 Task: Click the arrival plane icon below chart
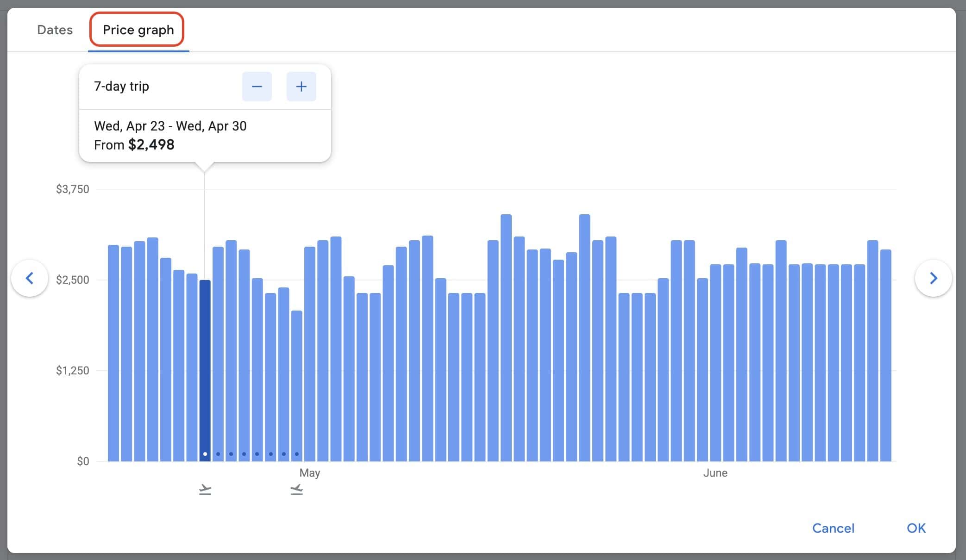(x=297, y=489)
